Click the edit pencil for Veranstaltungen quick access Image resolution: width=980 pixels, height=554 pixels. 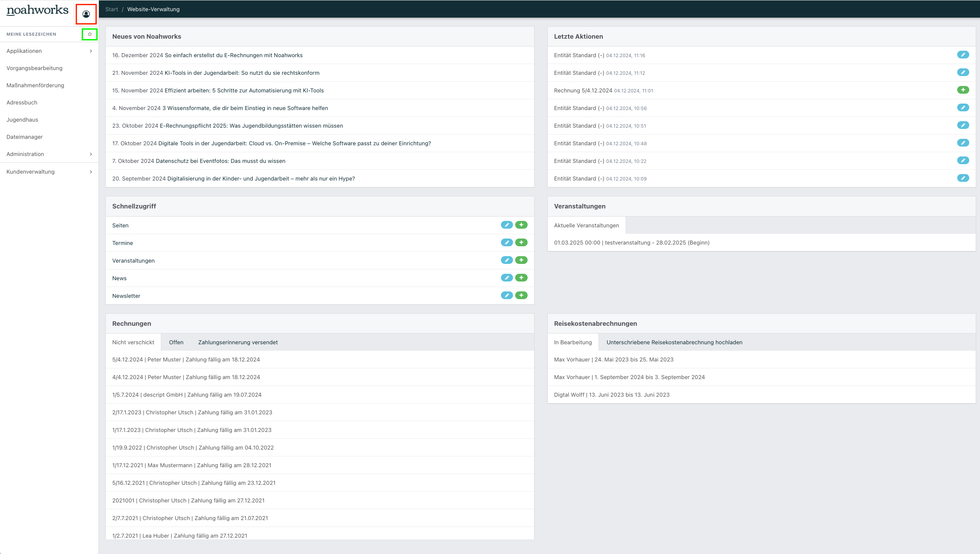point(507,260)
